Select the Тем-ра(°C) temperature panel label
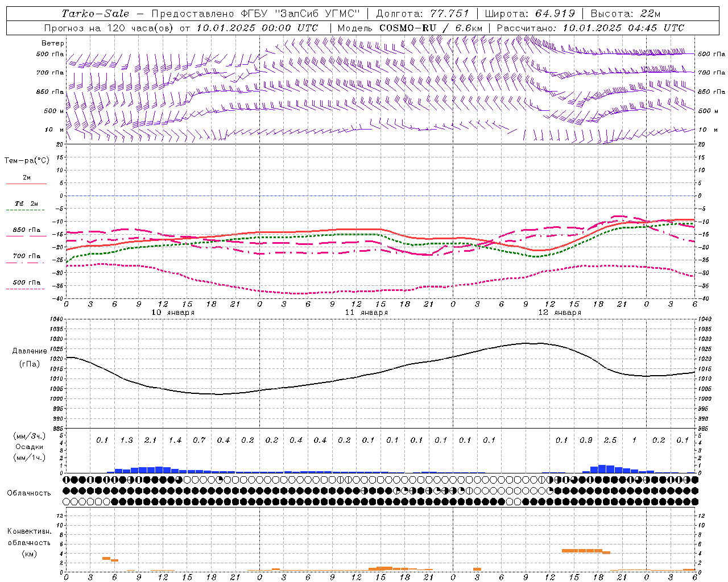 tap(27, 161)
